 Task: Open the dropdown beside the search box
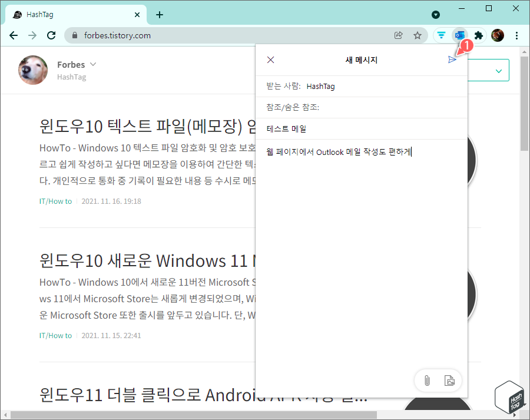point(499,70)
